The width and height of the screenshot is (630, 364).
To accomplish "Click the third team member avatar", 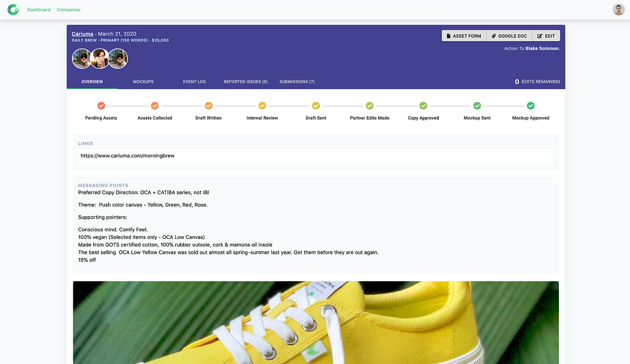I will (x=118, y=58).
